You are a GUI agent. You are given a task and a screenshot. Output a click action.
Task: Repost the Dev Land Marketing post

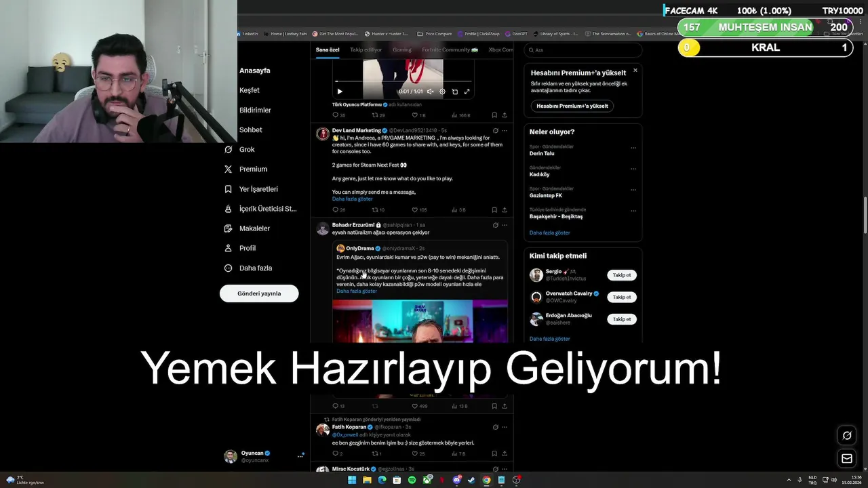(x=374, y=210)
